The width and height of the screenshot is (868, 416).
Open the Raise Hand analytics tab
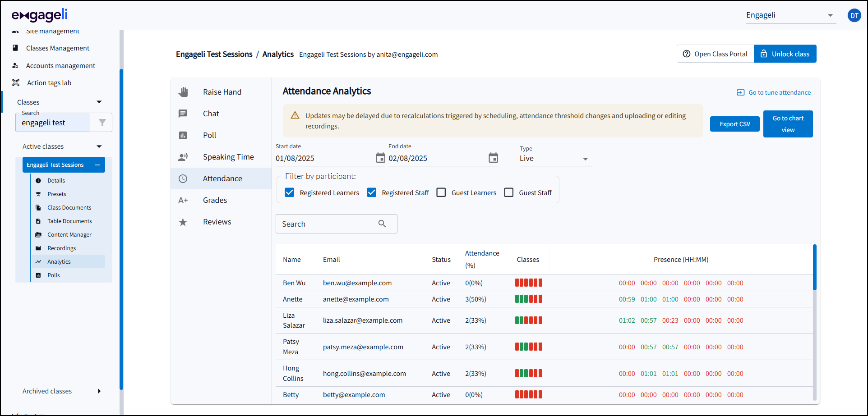221,92
